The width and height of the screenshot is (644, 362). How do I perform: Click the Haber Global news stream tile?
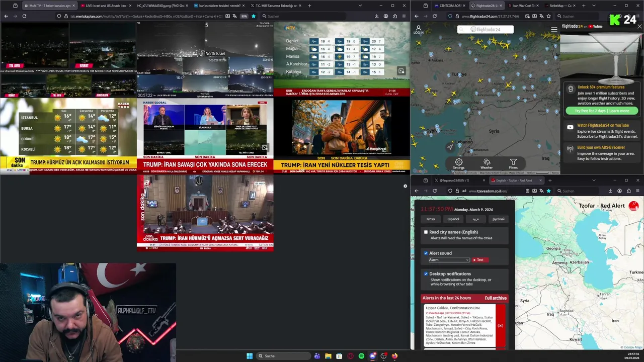click(205, 135)
